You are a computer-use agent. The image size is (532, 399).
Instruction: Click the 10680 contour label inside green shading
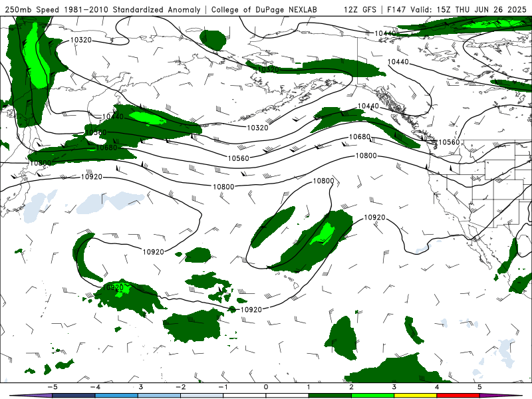106,148
